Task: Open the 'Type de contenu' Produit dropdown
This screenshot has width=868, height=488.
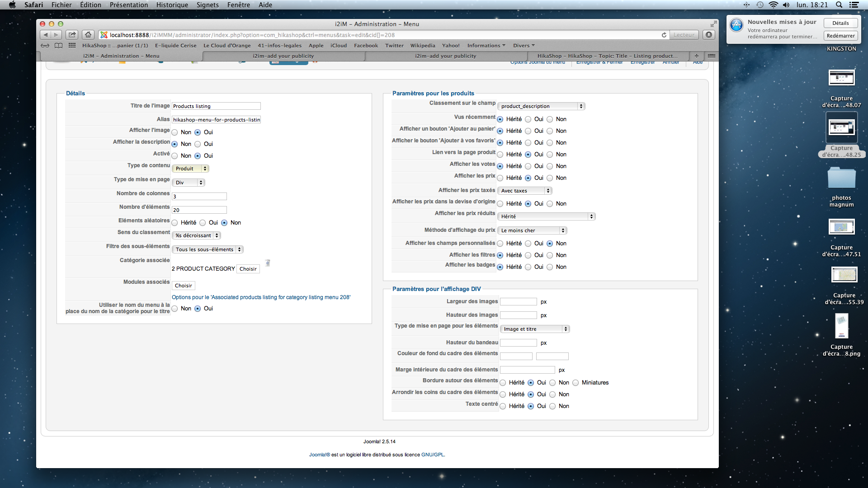Action: click(190, 169)
